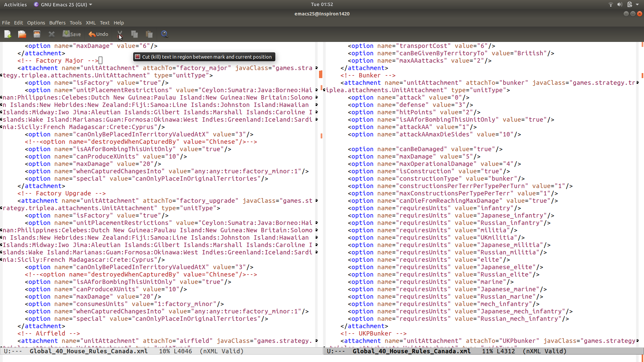Screen dimensions: 644x362
Task: Click the Cut scissors icon
Action: coord(120,34)
